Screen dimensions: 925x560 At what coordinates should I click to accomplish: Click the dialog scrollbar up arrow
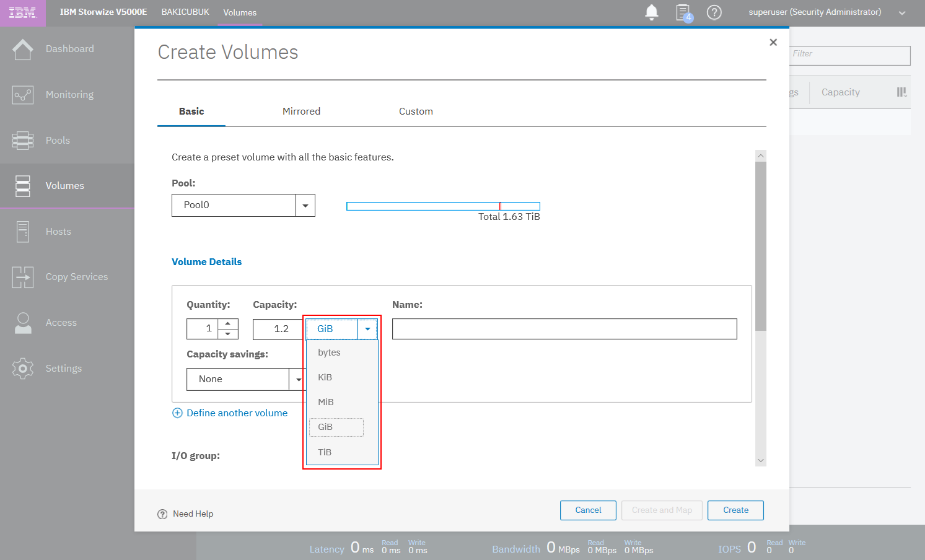pyautogui.click(x=761, y=155)
